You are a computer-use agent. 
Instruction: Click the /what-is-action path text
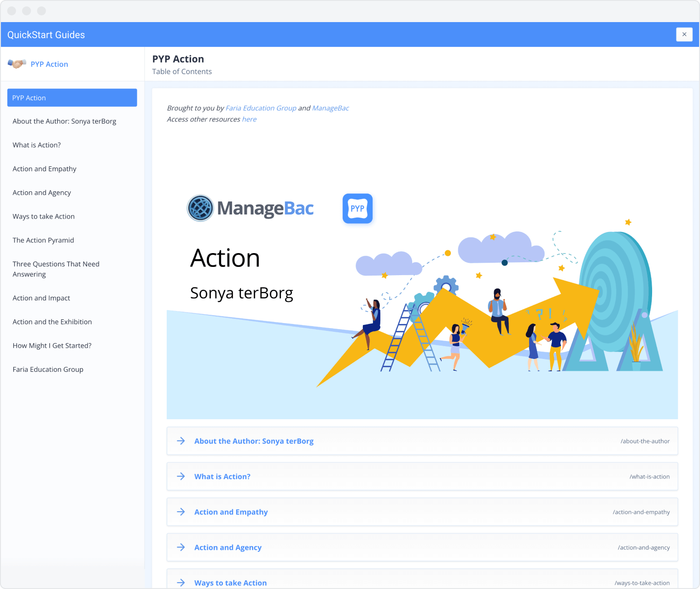pos(650,477)
